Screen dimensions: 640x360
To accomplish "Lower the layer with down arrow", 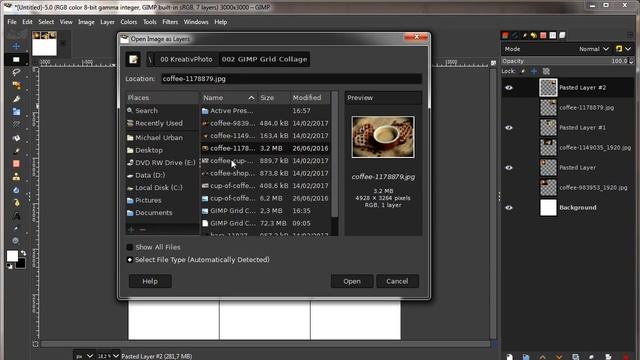I will pyautogui.click(x=559, y=357).
